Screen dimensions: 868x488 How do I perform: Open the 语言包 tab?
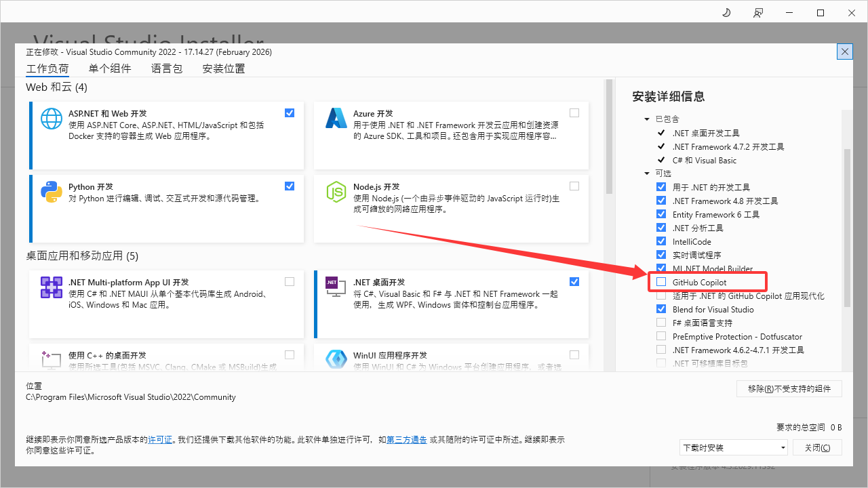coord(166,68)
